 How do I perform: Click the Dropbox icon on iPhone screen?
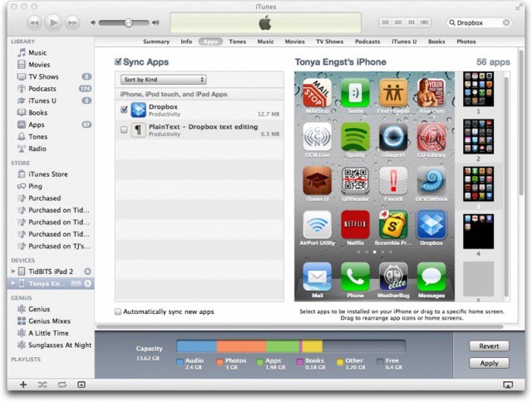pos(431,224)
